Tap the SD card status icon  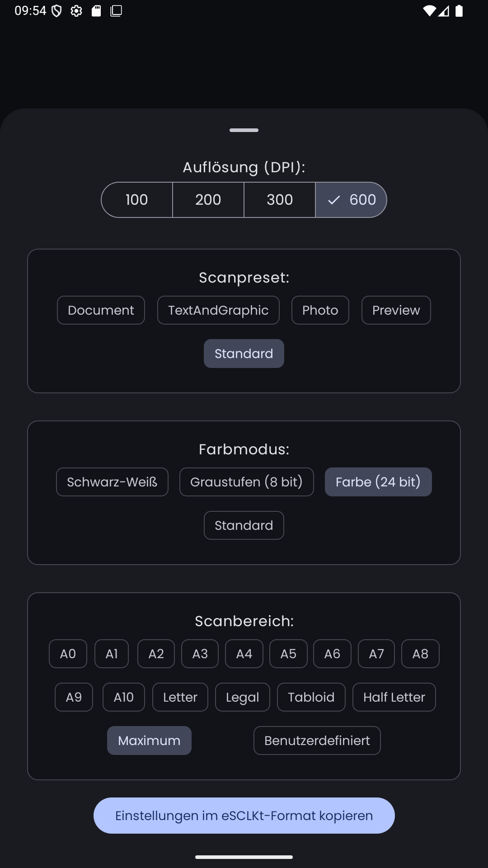(96, 11)
